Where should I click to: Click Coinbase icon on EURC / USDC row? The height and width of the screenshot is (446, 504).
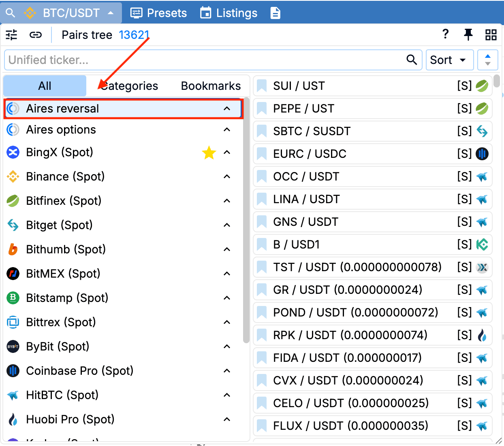pos(482,154)
